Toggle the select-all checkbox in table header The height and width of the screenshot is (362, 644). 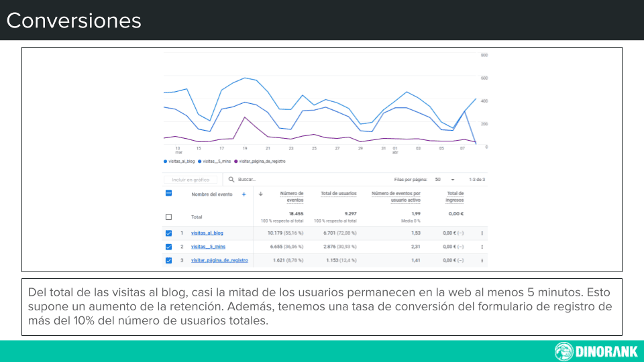tap(168, 193)
